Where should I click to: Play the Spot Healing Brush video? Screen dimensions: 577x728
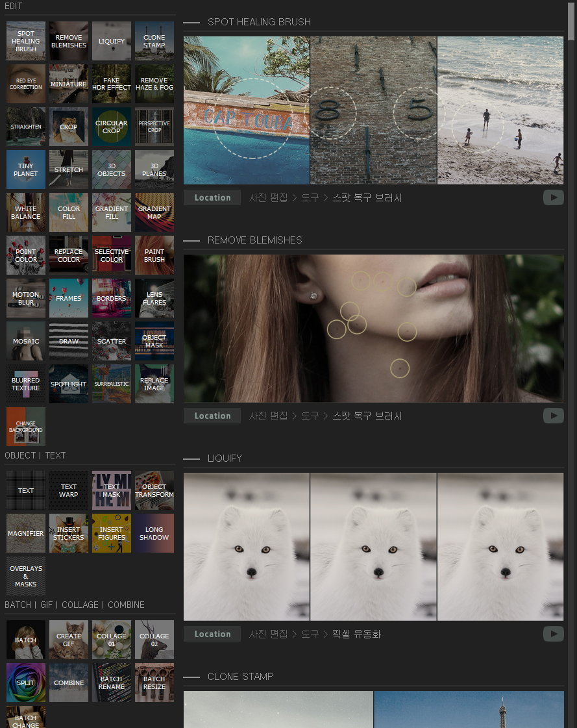(x=554, y=197)
